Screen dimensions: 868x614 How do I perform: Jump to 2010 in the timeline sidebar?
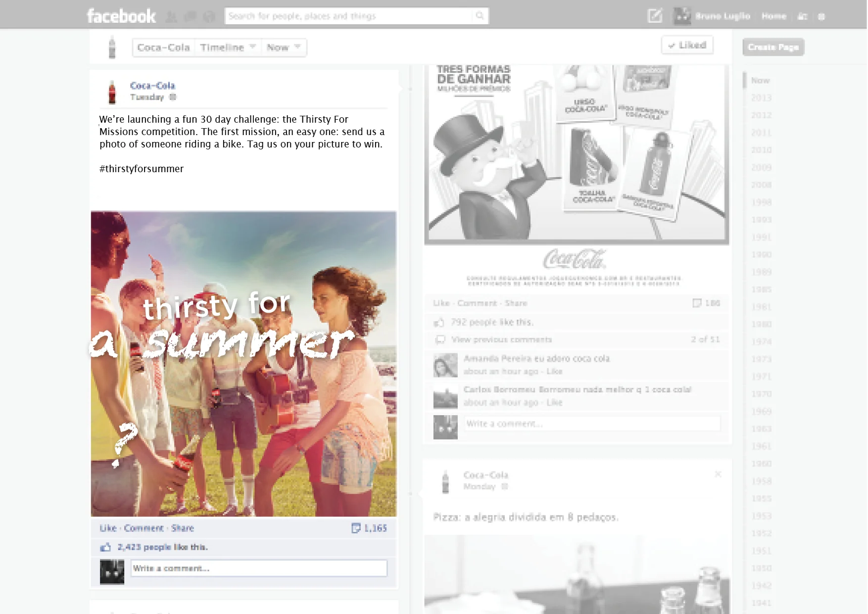761,150
